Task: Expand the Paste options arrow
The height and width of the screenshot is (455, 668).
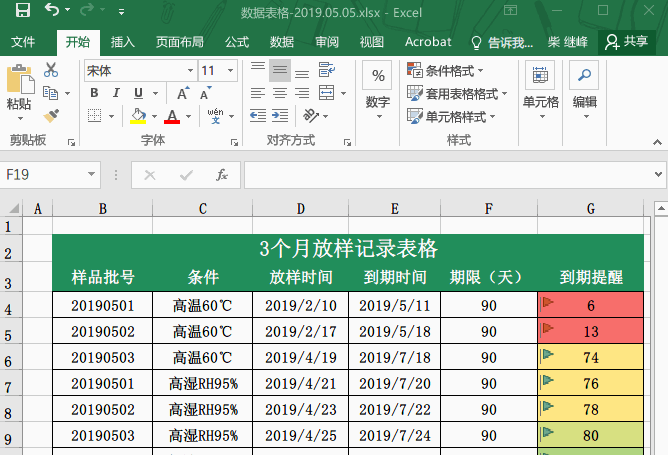Action: point(20,118)
